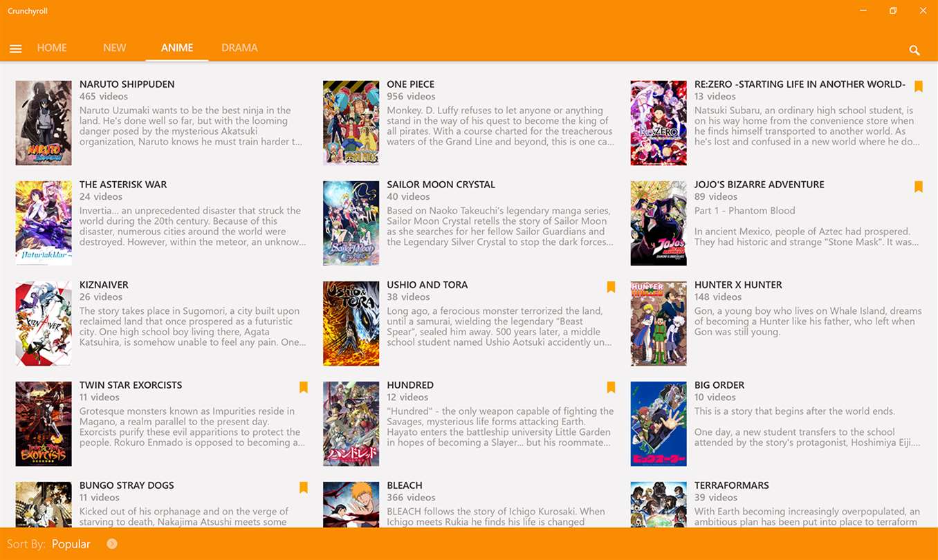Open Ushio and Tora cover thumbnail
This screenshot has height=560, width=938.
tap(351, 324)
